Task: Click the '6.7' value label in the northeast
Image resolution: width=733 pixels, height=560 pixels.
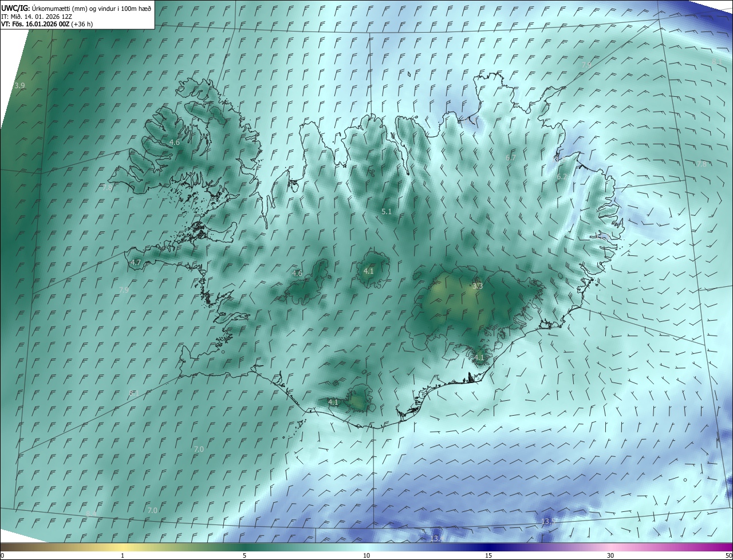Action: [511, 157]
